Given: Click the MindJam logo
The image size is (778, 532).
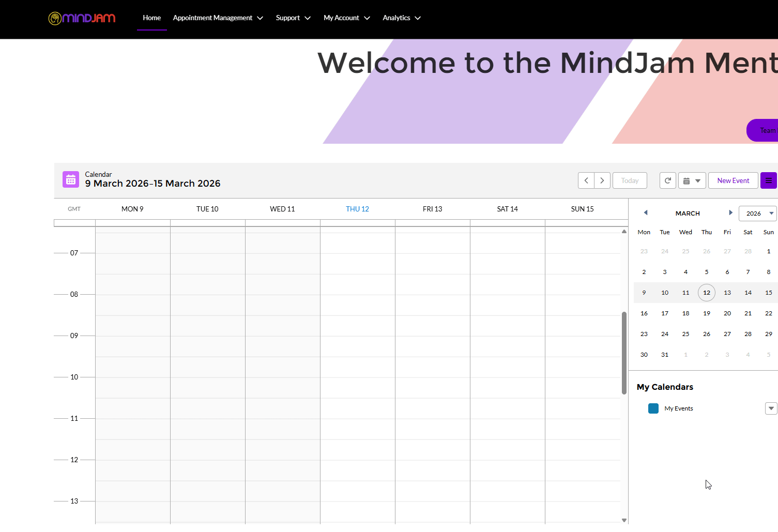Looking at the screenshot, I should tap(82, 18).
